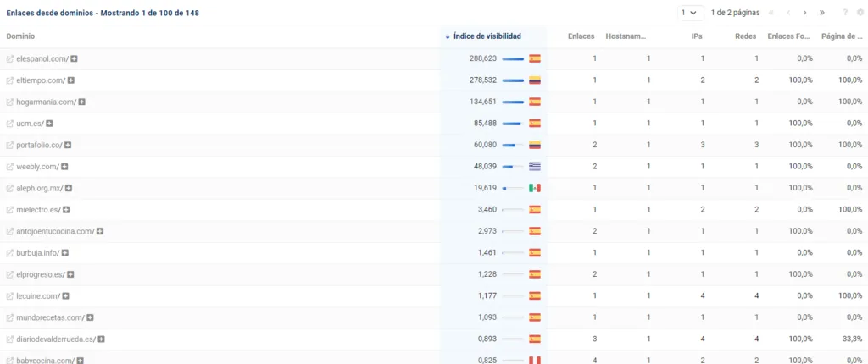This screenshot has width=868, height=364.
Task: Open the portafolio.co domain link
Action: (40, 145)
